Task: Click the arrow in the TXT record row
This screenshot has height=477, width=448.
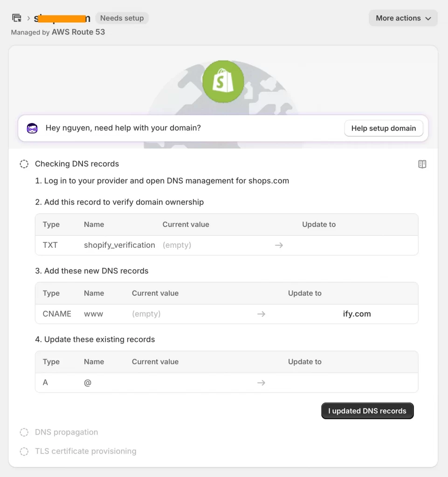Action: 279,245
